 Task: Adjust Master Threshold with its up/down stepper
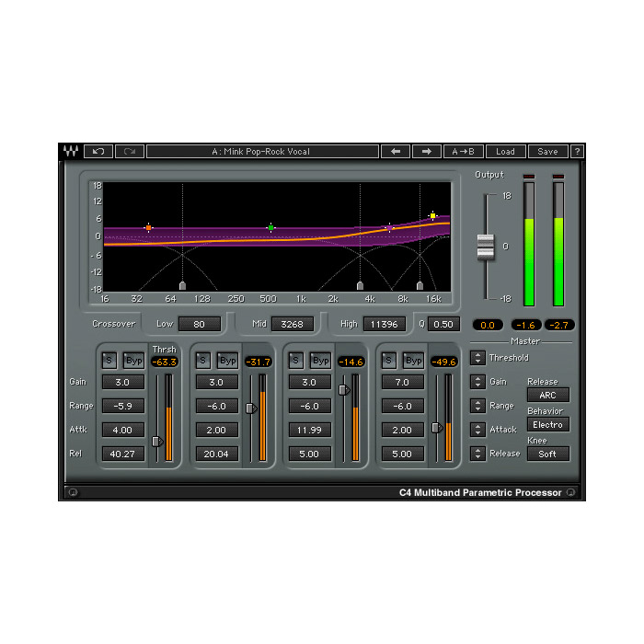477,358
